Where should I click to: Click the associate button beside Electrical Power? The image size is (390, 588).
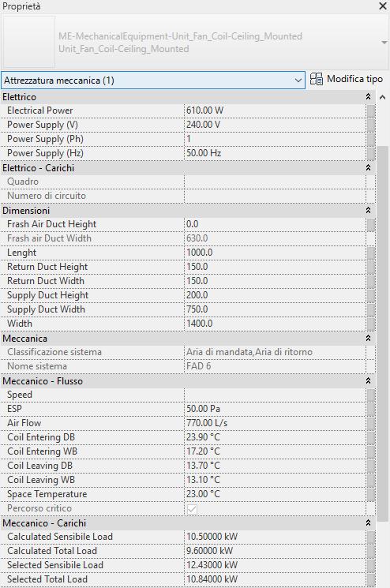click(371, 110)
